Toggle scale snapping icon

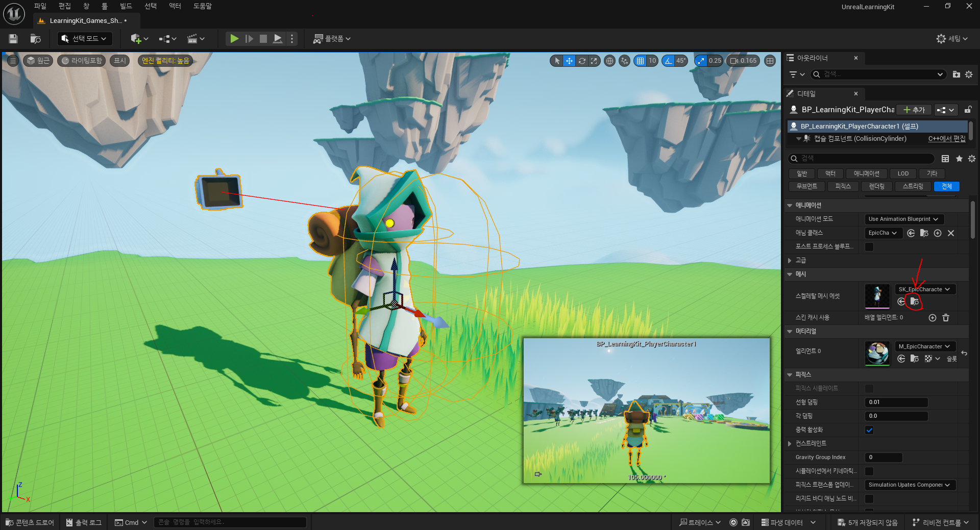tap(701, 61)
